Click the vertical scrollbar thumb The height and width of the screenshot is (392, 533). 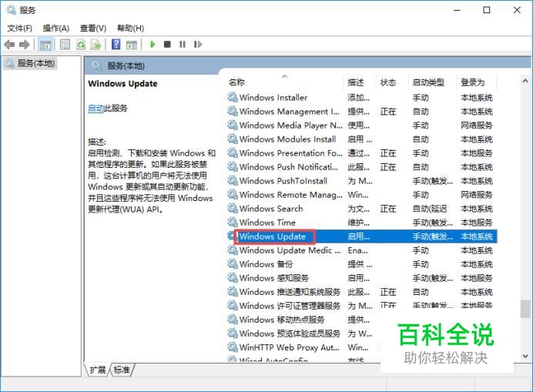click(525, 309)
